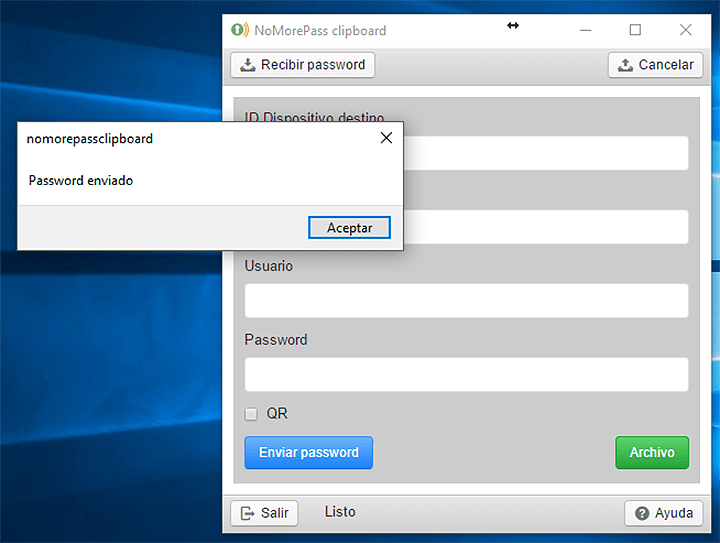Image resolution: width=720 pixels, height=543 pixels.
Task: Maximize the NoMorePass clipboard window
Action: [x=635, y=30]
